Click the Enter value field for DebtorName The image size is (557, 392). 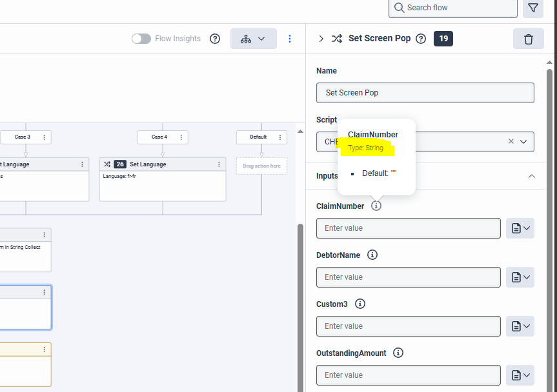click(408, 277)
